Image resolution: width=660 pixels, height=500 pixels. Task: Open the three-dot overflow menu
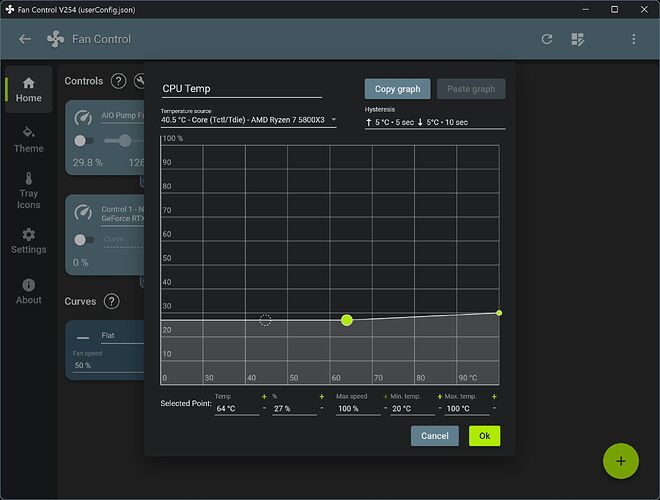click(633, 39)
